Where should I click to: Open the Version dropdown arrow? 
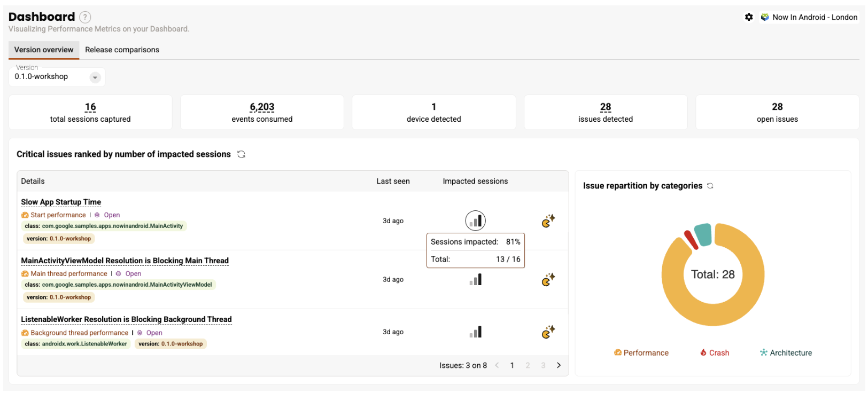tap(95, 77)
